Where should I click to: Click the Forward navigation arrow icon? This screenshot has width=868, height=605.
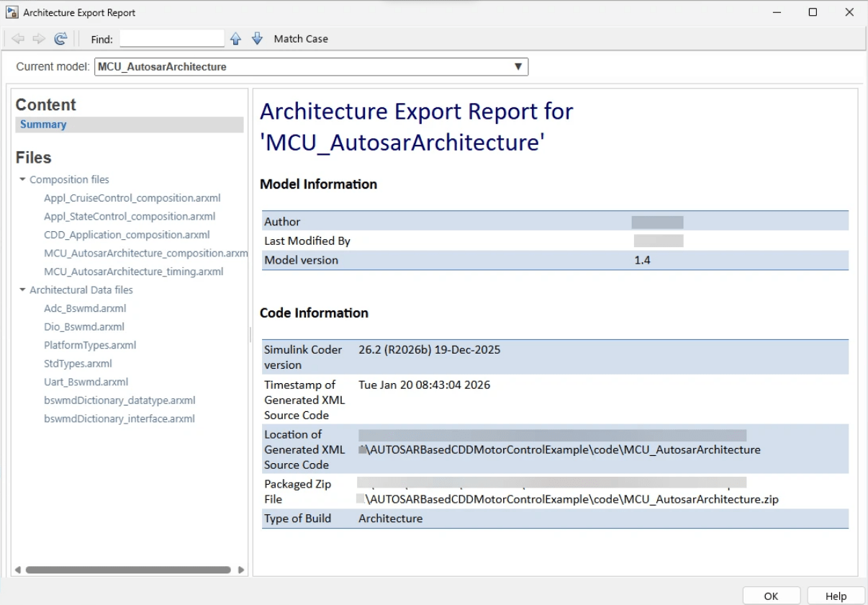pos(39,39)
